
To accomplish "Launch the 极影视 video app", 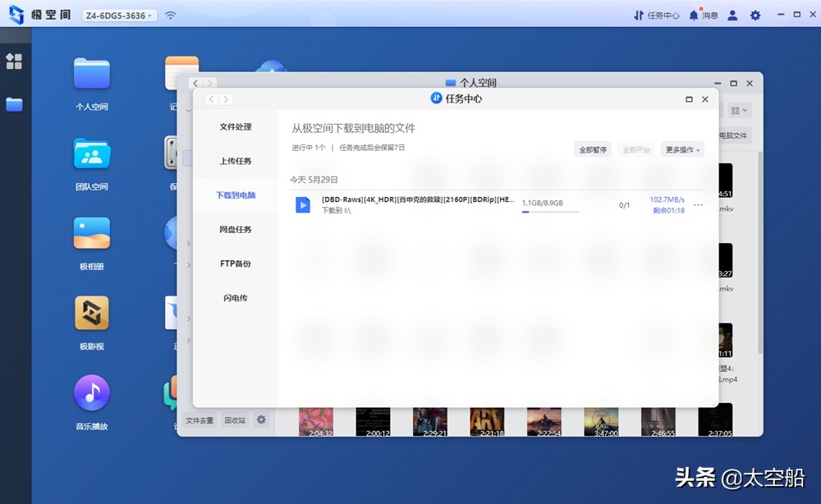I will pyautogui.click(x=92, y=313).
